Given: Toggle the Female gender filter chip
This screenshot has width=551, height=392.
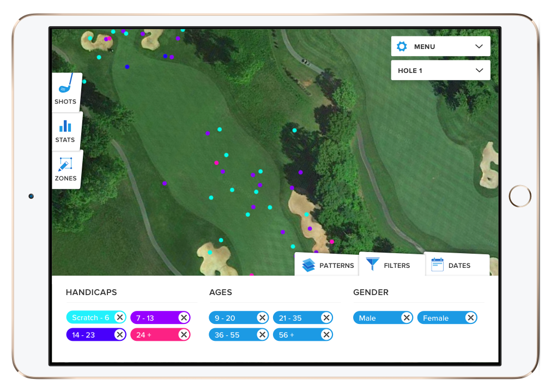Looking at the screenshot, I should pos(440,318).
